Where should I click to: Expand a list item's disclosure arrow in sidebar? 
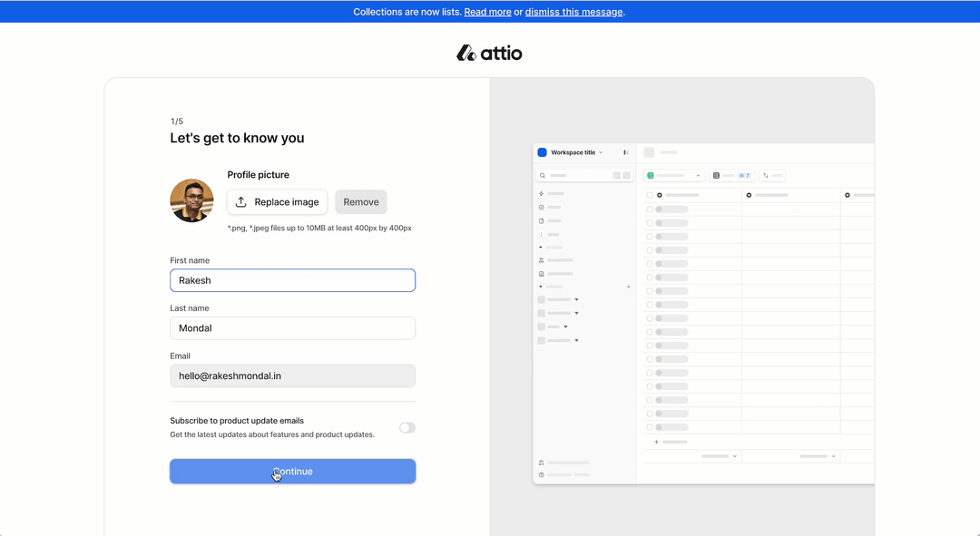point(576,299)
